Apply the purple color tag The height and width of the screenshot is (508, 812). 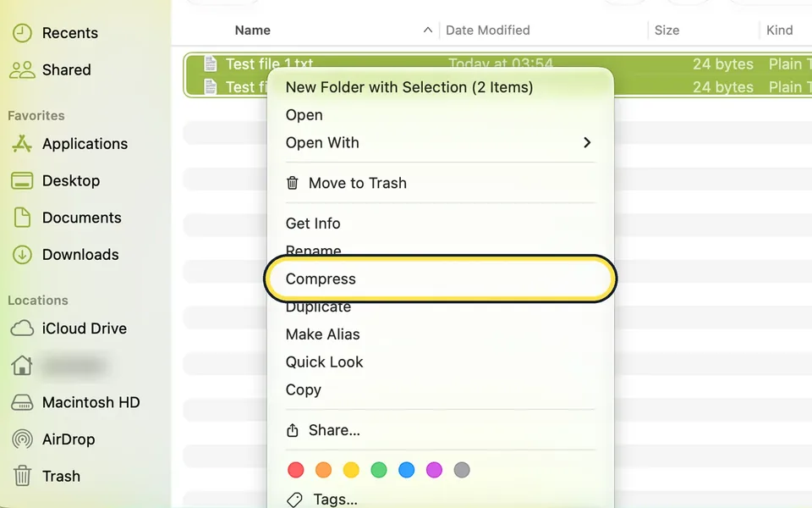434,470
